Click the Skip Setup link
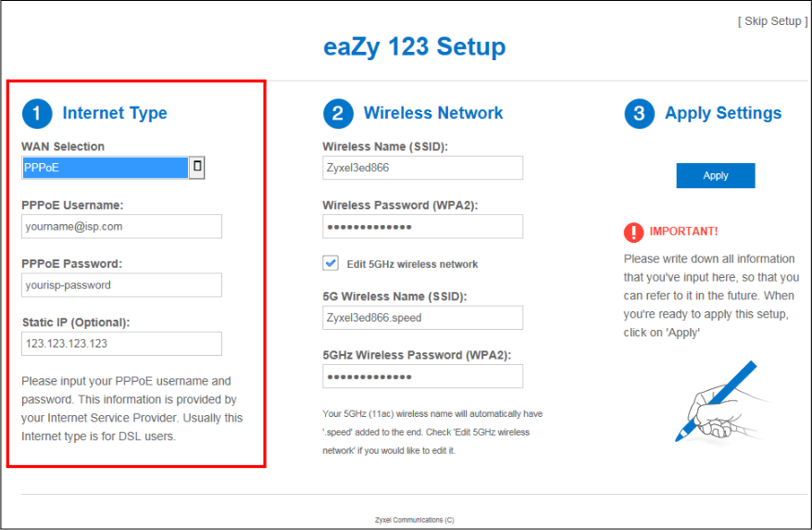812x530 pixels. pyautogui.click(x=772, y=21)
